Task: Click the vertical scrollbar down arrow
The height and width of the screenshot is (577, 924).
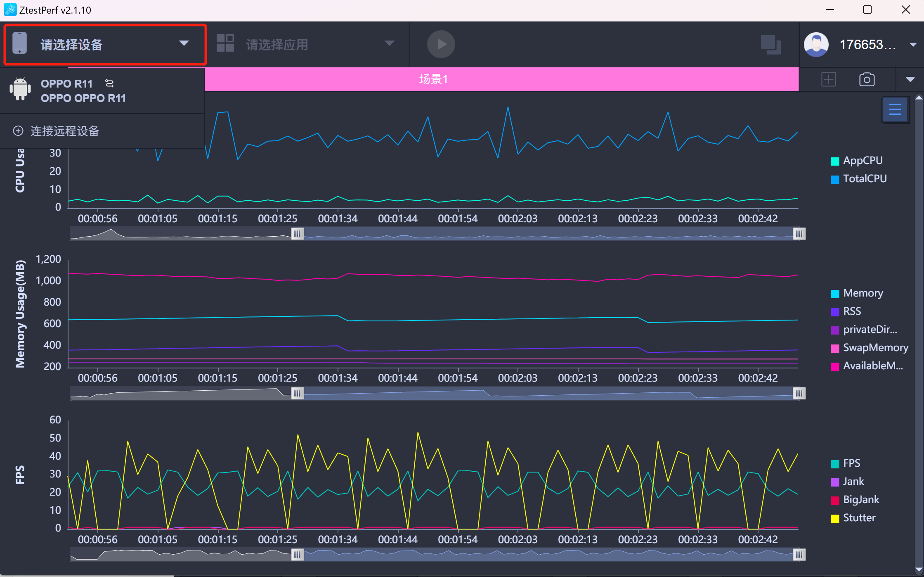Action: 919,570
